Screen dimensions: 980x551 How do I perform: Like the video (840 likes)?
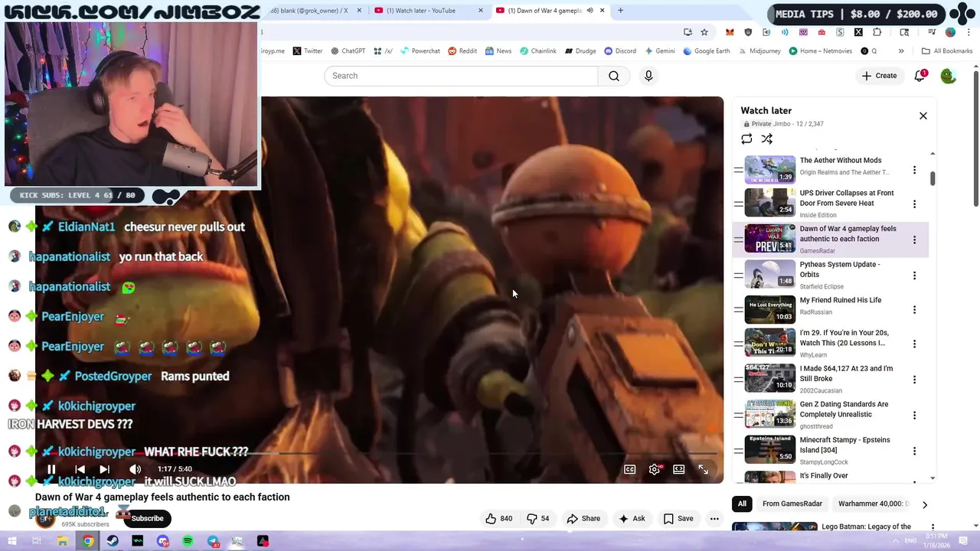click(x=498, y=518)
